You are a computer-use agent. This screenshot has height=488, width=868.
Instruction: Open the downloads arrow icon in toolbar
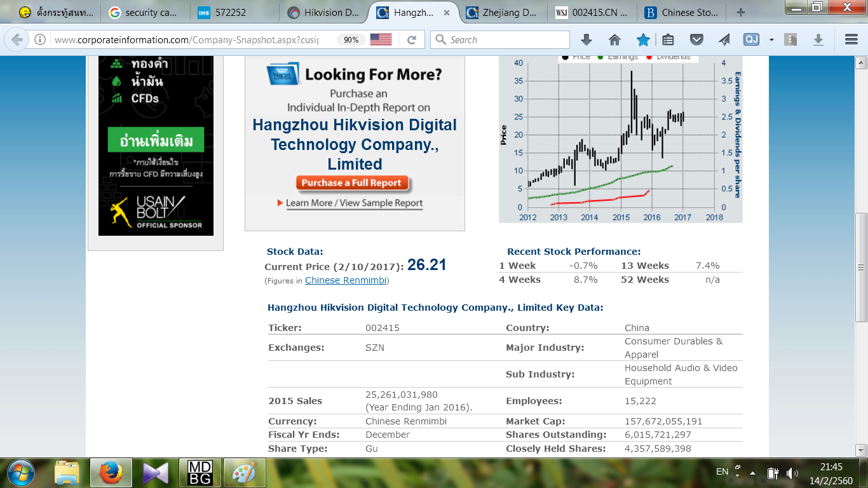tap(587, 39)
